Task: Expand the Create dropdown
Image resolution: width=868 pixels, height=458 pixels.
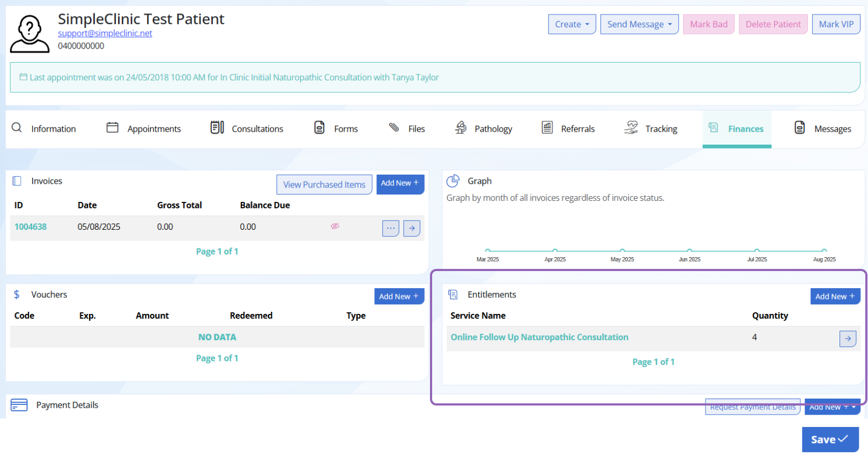Action: point(572,24)
